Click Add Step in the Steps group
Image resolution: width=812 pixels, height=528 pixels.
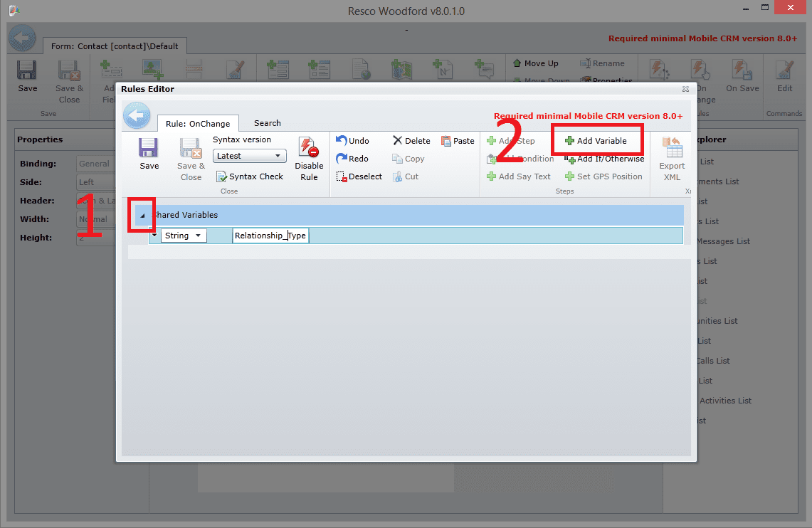tap(511, 141)
